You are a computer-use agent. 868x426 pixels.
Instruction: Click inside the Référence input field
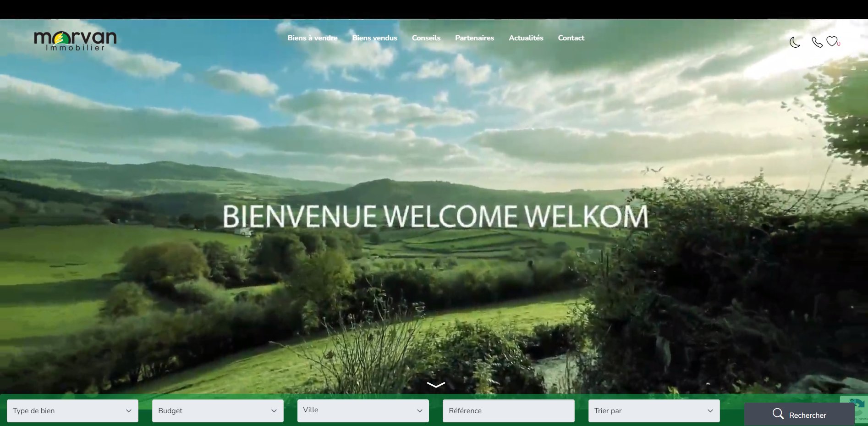[x=508, y=410]
